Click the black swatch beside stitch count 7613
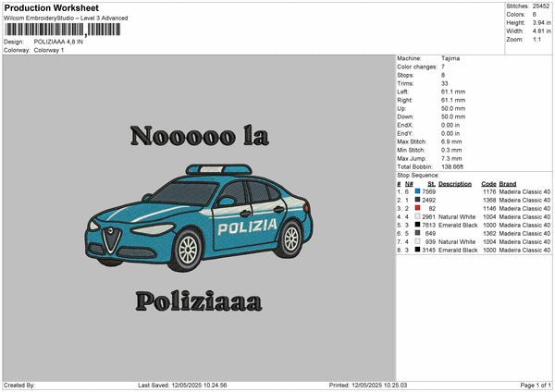The image size is (555, 392). pyautogui.click(x=418, y=225)
